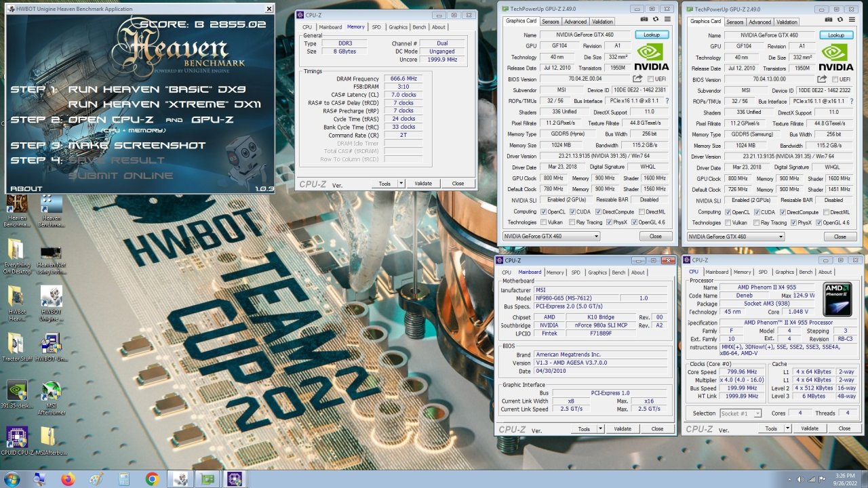Launch Firefox from the taskbar
The height and width of the screenshot is (488, 868).
click(x=68, y=479)
